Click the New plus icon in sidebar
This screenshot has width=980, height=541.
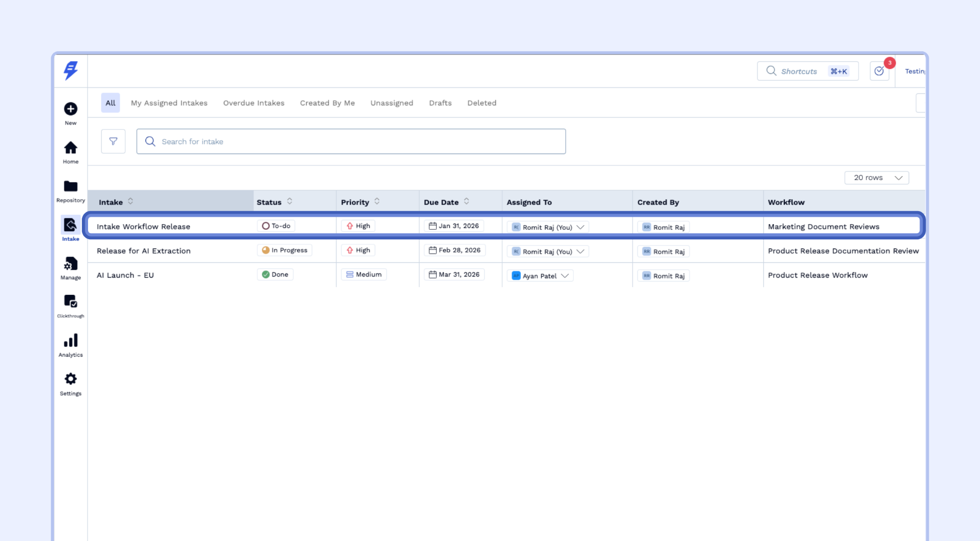click(x=70, y=109)
